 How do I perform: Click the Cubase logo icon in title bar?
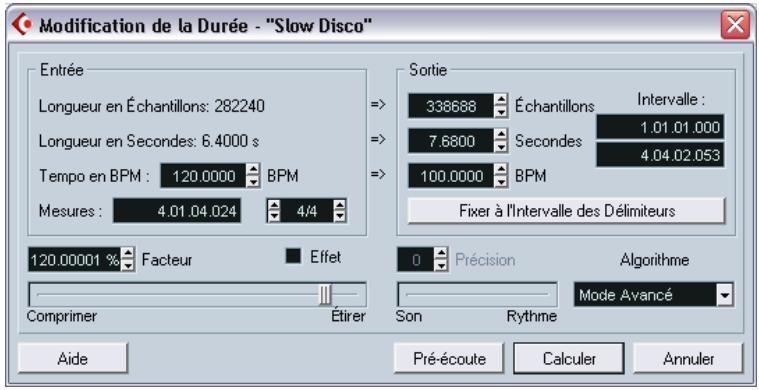(21, 24)
